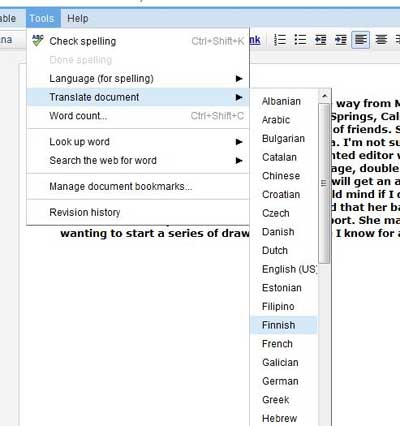Open the Tools menu

42,18
